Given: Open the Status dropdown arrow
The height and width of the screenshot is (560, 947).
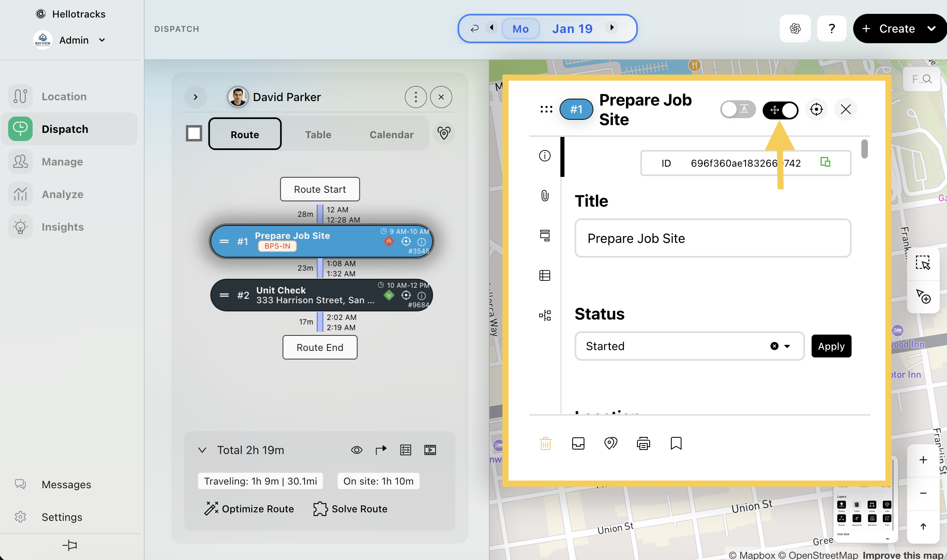Looking at the screenshot, I should pyautogui.click(x=787, y=346).
